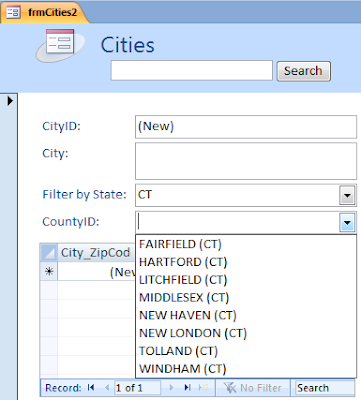Select TOLLAND (CT) from the list
The image size is (361, 400).
pyautogui.click(x=246, y=351)
